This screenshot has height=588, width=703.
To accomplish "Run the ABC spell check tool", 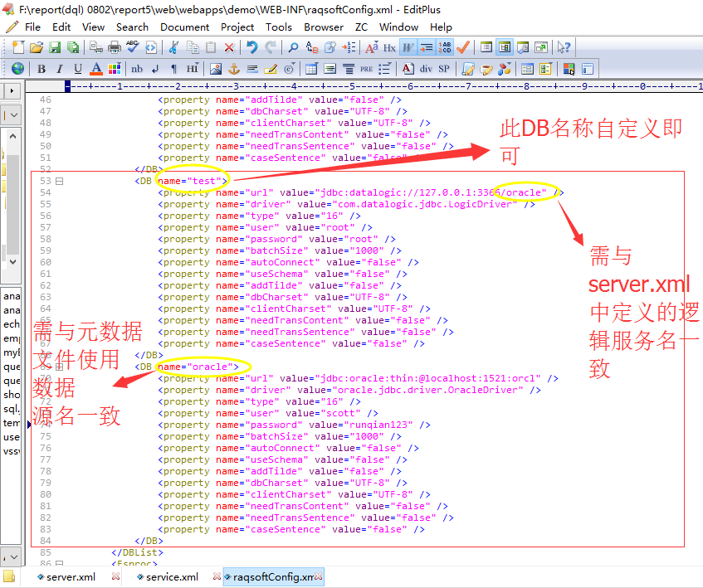I will 132,47.
